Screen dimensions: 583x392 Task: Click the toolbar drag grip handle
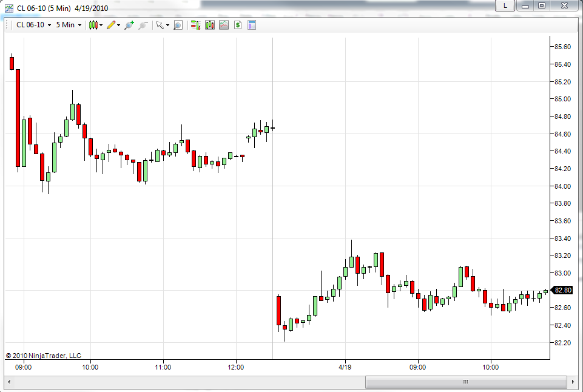click(x=7, y=25)
